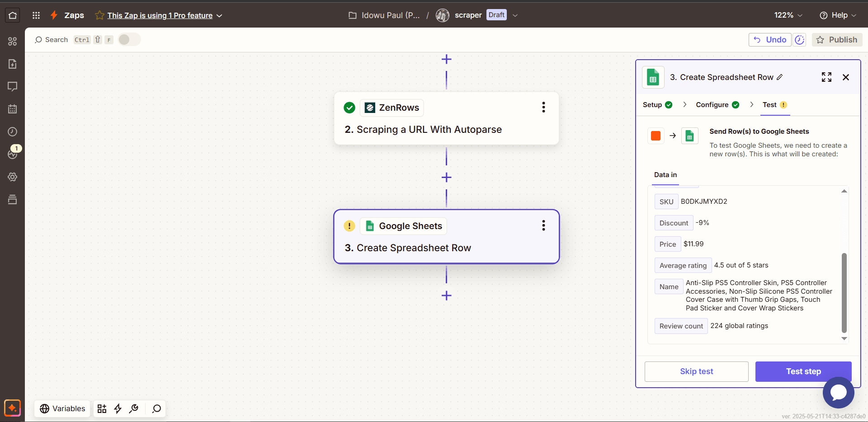This screenshot has height=422, width=868.
Task: Open the calendar schedule sidebar icon
Action: 13,109
